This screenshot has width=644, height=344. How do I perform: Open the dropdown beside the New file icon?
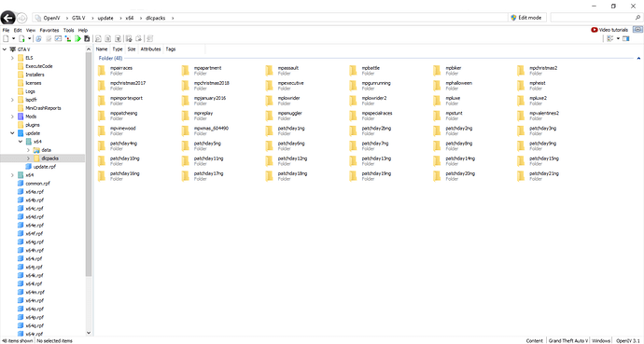point(13,38)
